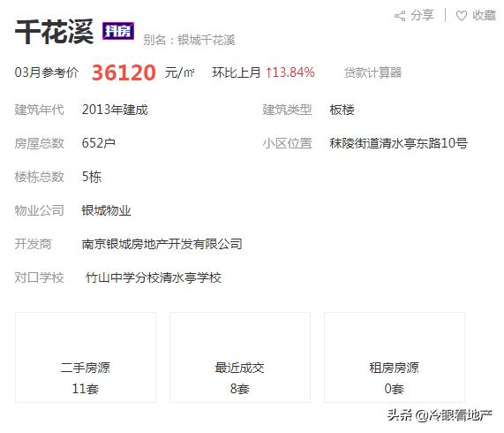Viewport: 504px width, 433px height.
Task: Click the address 秣陵街道清水亭东路10号
Action: [x=399, y=143]
